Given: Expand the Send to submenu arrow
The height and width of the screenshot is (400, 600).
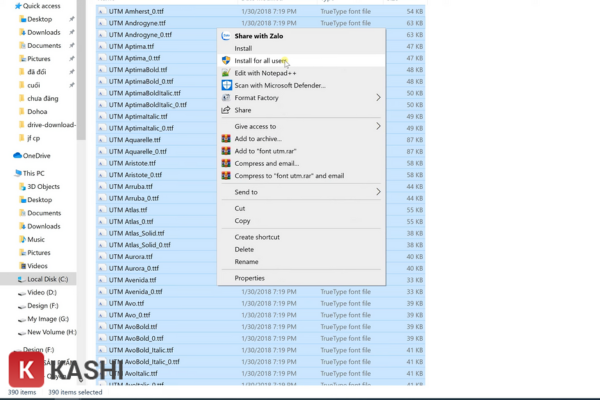Looking at the screenshot, I should (x=378, y=191).
